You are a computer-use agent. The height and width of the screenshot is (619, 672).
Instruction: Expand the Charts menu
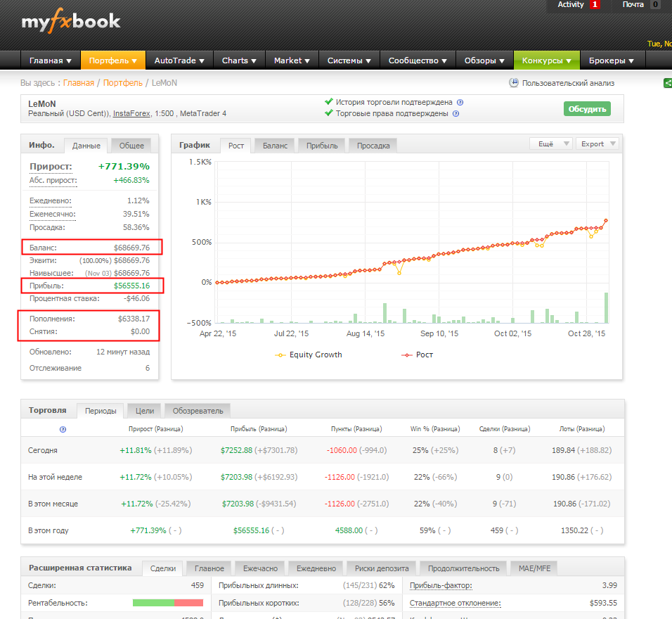tap(239, 60)
